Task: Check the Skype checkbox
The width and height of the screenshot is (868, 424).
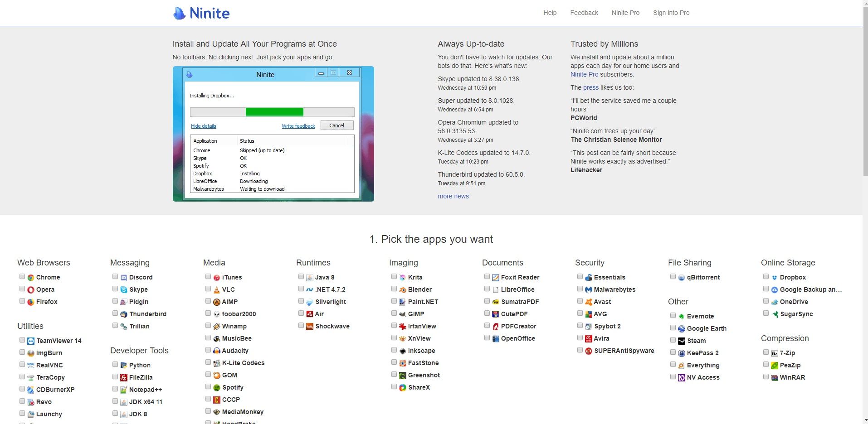Action: tap(115, 289)
